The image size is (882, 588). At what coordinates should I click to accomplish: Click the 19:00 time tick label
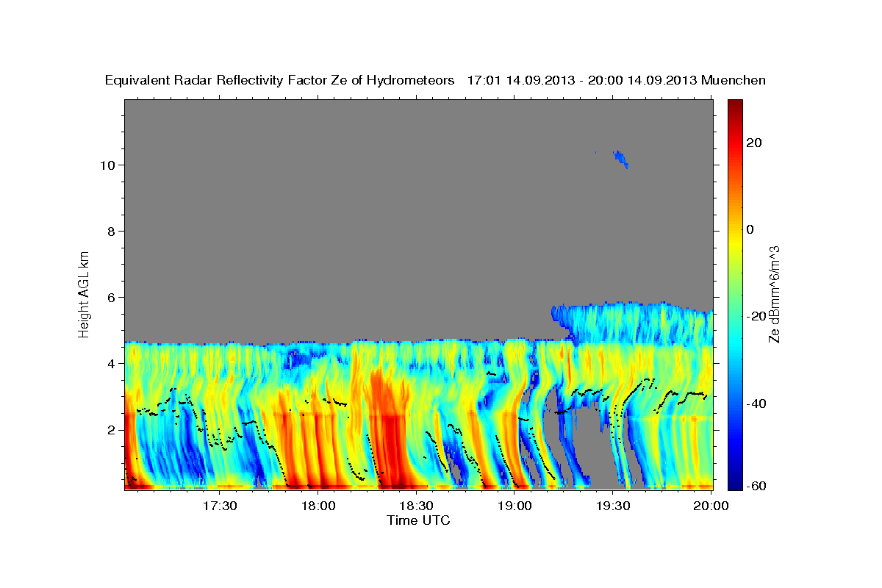tap(514, 506)
